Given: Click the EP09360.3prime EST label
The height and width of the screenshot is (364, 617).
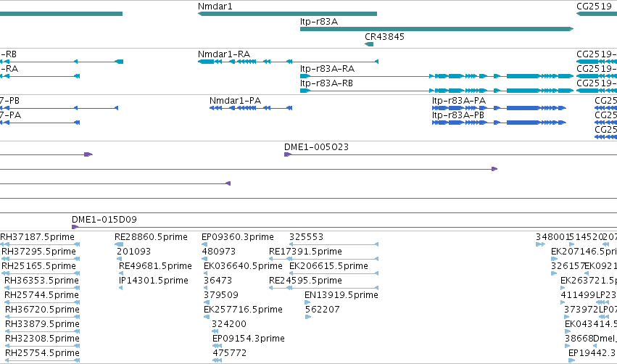Looking at the screenshot, I should 237,237.
